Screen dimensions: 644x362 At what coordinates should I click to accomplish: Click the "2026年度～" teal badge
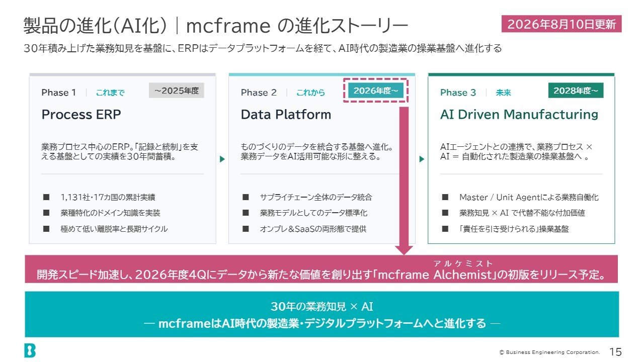[x=375, y=90]
